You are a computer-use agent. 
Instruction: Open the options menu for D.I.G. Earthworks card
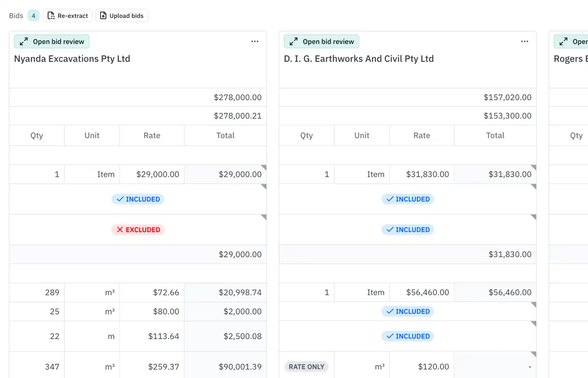[x=525, y=41]
